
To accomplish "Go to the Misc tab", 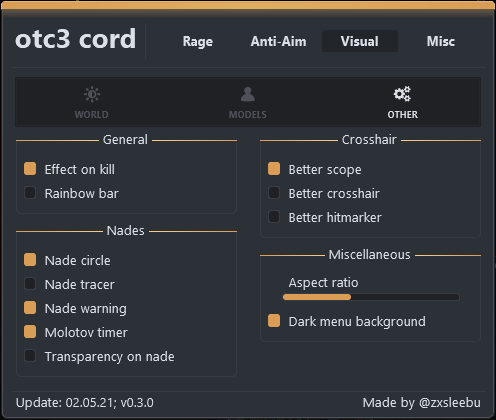I will pos(441,41).
